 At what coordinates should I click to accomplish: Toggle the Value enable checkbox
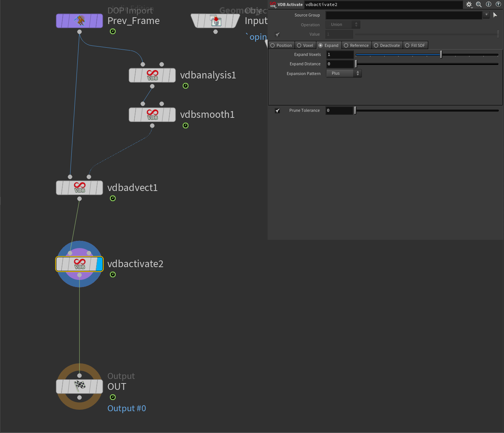click(x=278, y=34)
